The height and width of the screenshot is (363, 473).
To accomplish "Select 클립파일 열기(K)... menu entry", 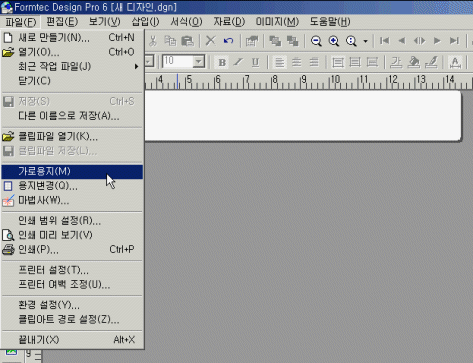I will [x=72, y=137].
